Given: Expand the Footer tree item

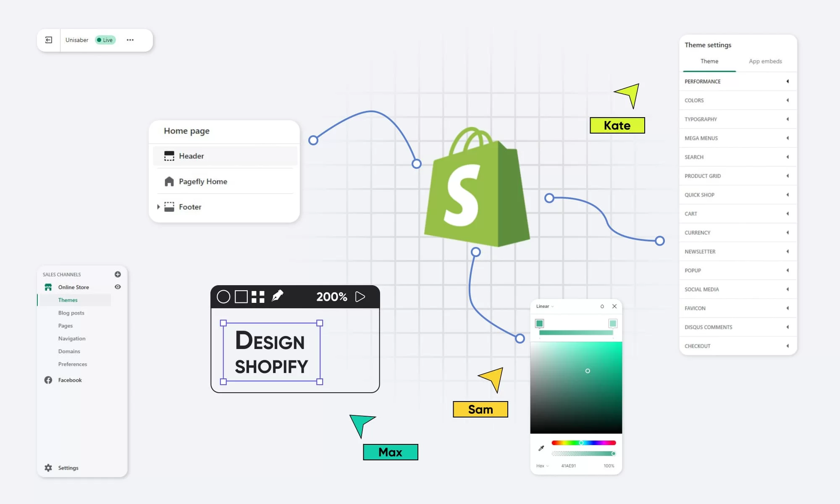Looking at the screenshot, I should 158,206.
